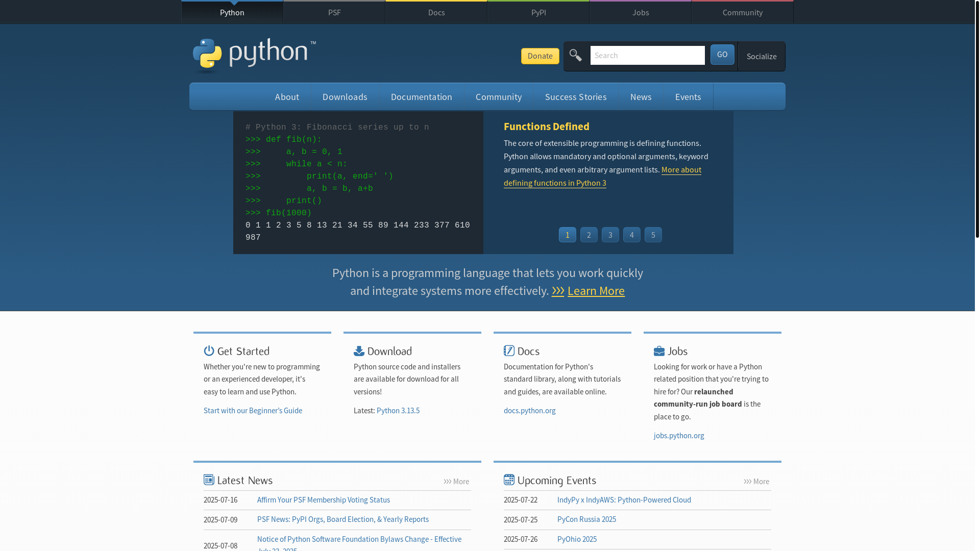Open the News navigation menu
Viewport: 980px width, 551px height.
point(641,97)
